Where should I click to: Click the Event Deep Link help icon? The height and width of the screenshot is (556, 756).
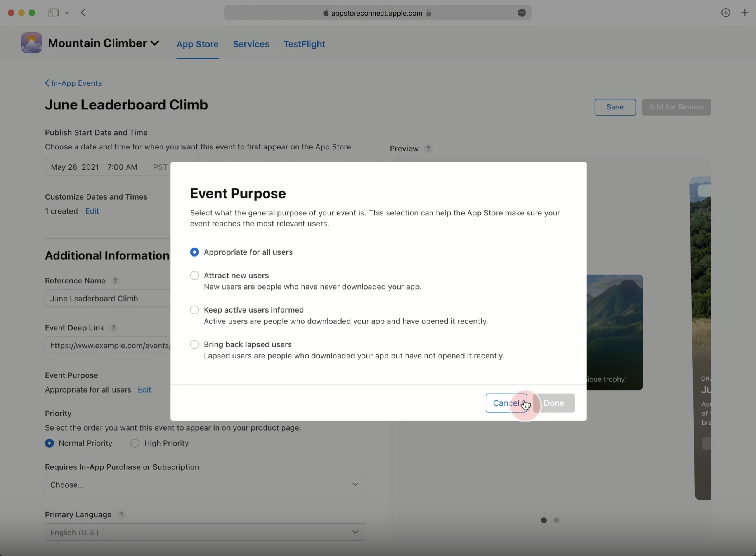[x=114, y=328]
